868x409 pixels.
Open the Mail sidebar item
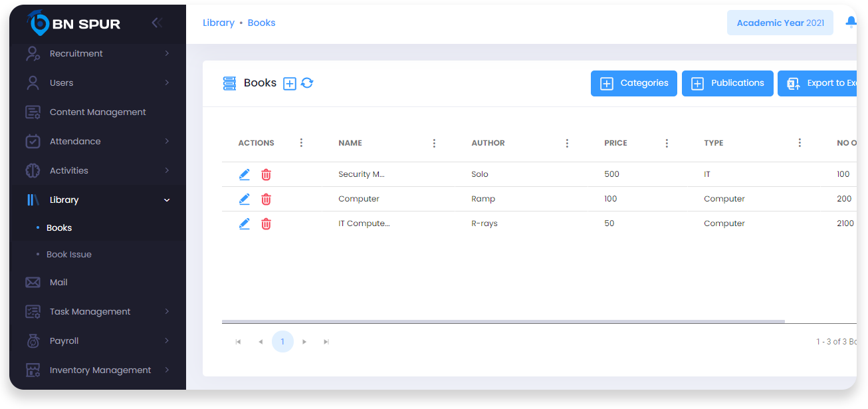(58, 282)
